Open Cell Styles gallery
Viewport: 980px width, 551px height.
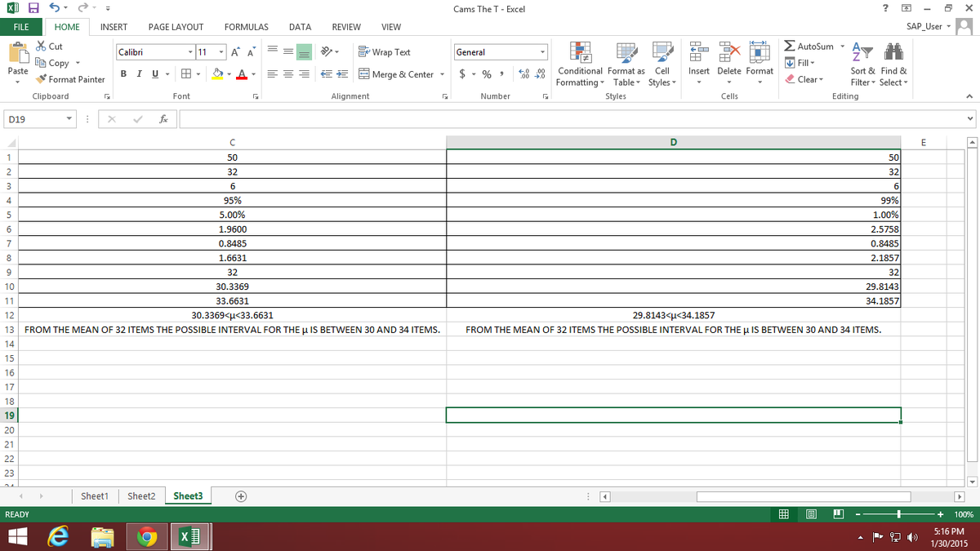pyautogui.click(x=662, y=64)
